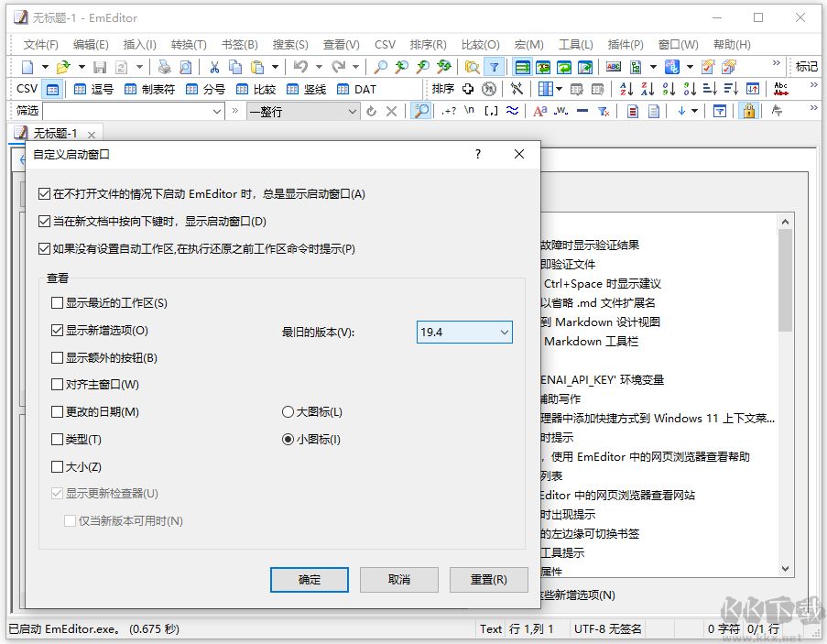Open Print Preview from the toolbar

click(186, 67)
